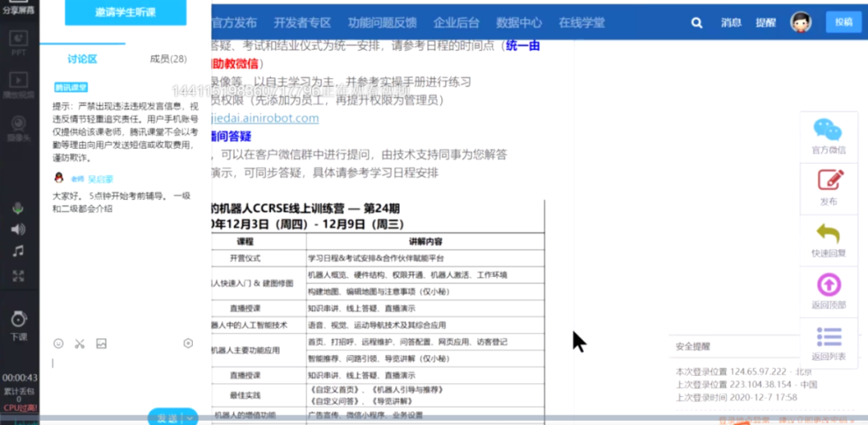Click the 投稿 submit button
The width and height of the screenshot is (868, 425).
pyautogui.click(x=844, y=22)
